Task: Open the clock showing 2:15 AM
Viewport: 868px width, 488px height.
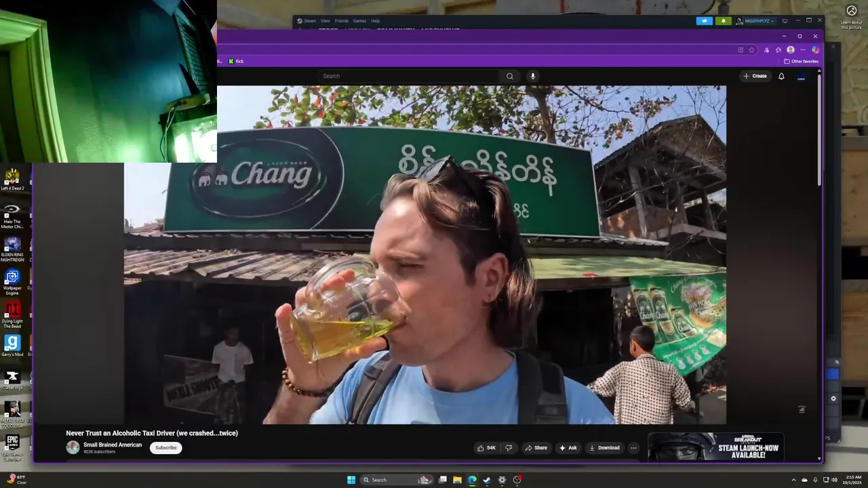Action: click(x=852, y=480)
